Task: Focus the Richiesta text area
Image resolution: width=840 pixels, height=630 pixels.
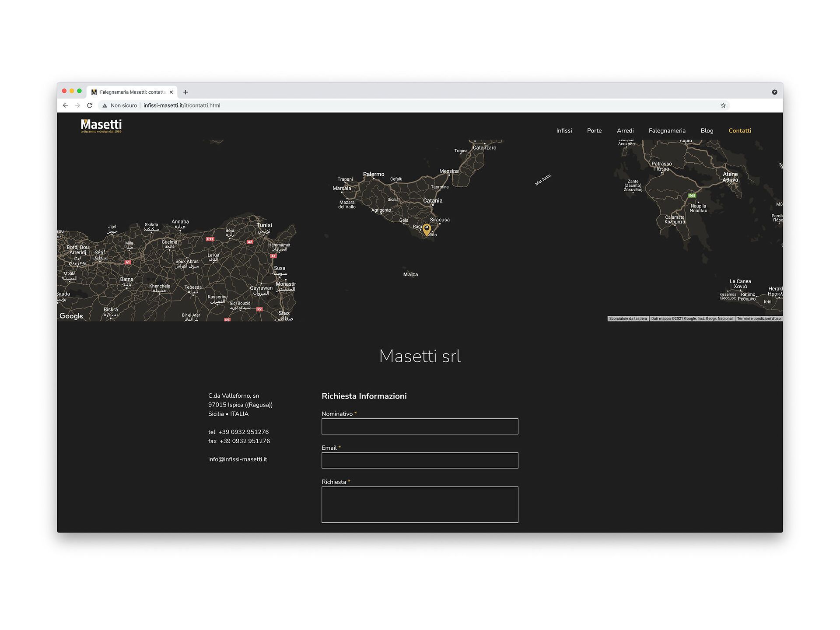Action: [x=420, y=504]
